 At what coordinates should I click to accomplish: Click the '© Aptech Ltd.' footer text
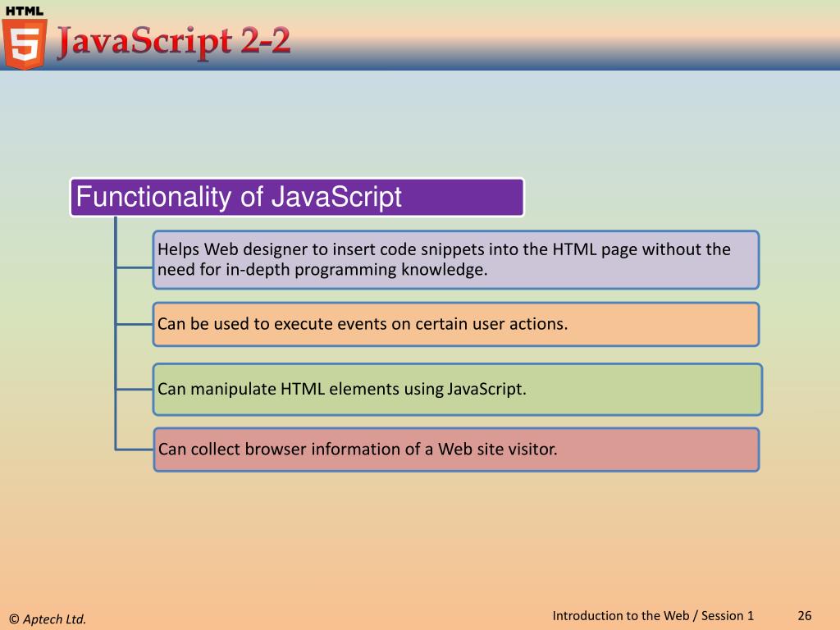(48, 619)
